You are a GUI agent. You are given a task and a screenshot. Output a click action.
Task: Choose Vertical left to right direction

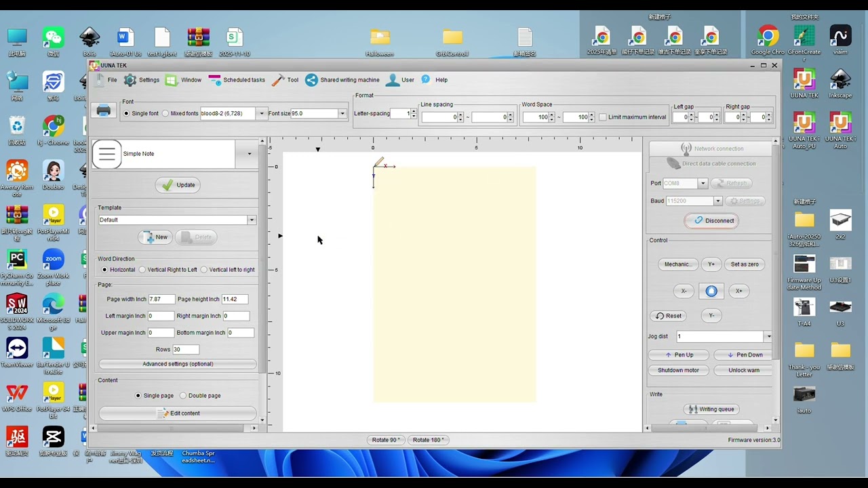coord(204,270)
